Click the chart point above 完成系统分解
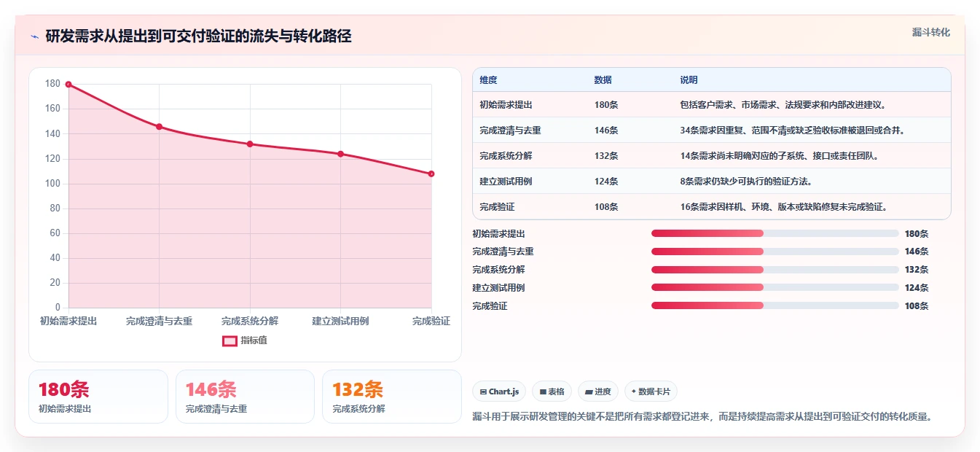 (x=250, y=144)
